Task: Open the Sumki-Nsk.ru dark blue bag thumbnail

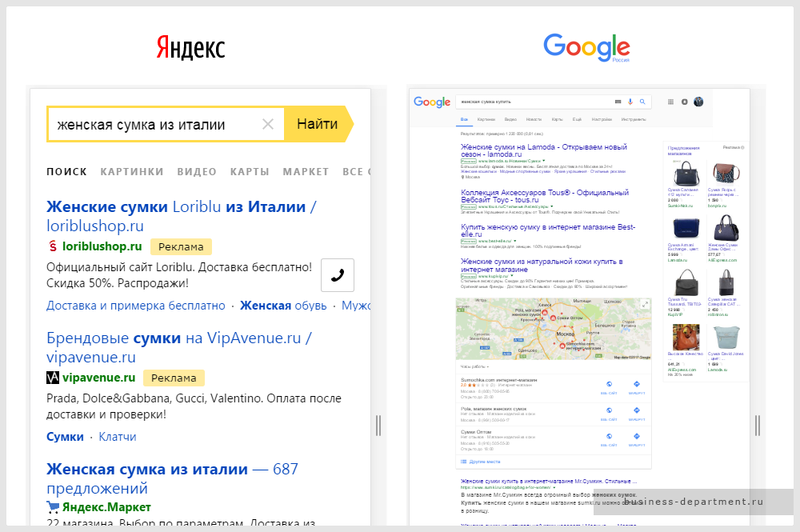Action: (x=686, y=173)
